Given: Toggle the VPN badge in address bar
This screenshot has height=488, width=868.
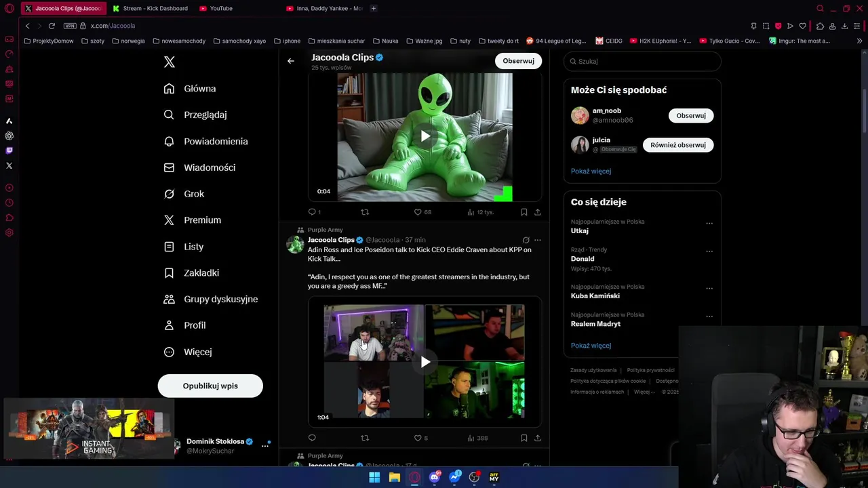Looking at the screenshot, I should (70, 26).
